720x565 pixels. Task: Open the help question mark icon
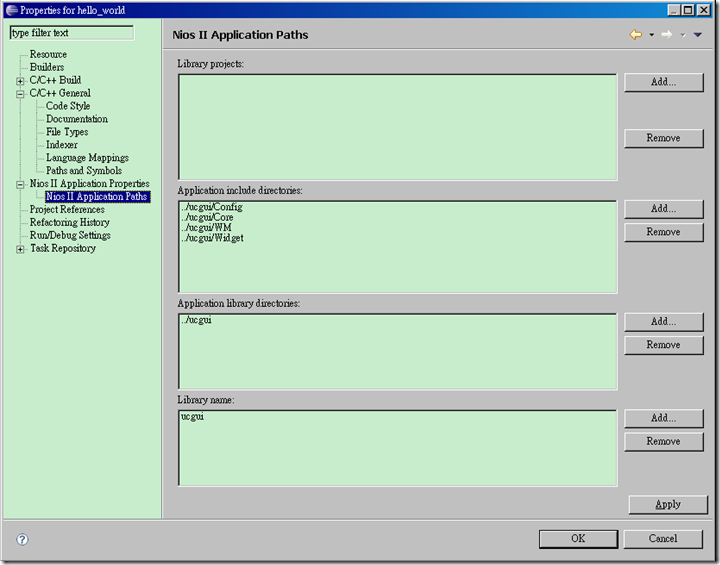pos(22,539)
